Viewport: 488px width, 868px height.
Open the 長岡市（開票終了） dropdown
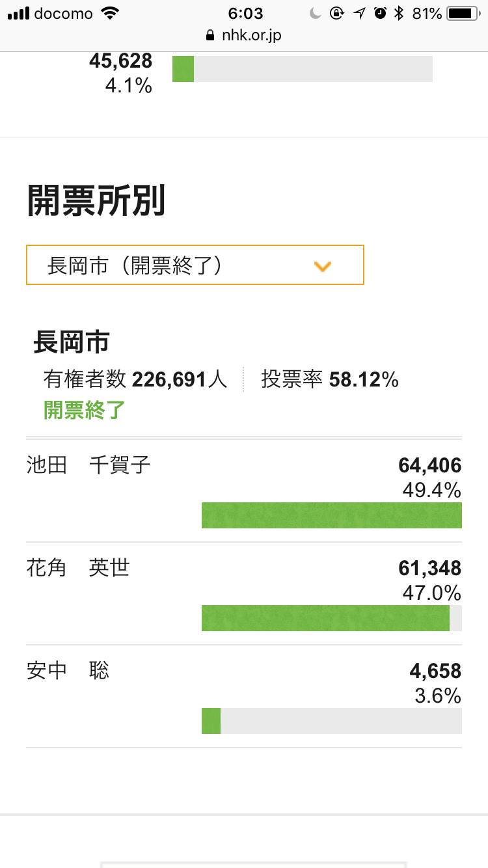coord(195,265)
